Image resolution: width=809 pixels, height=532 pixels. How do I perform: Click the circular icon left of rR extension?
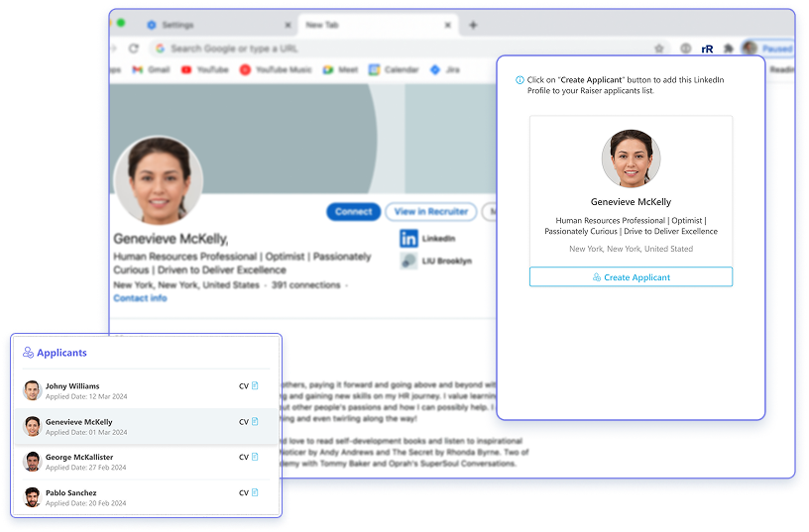coord(686,49)
